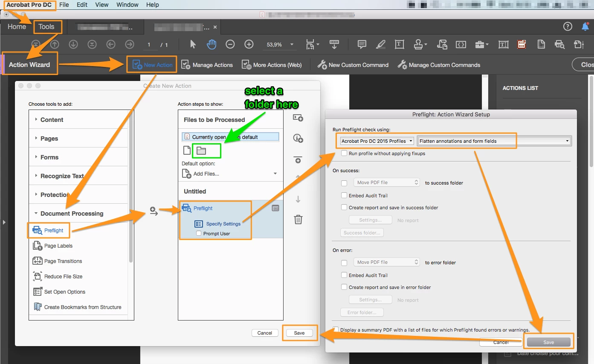Click the red Organize form icon in toolbar
This screenshot has height=364, width=594.
(x=522, y=44)
